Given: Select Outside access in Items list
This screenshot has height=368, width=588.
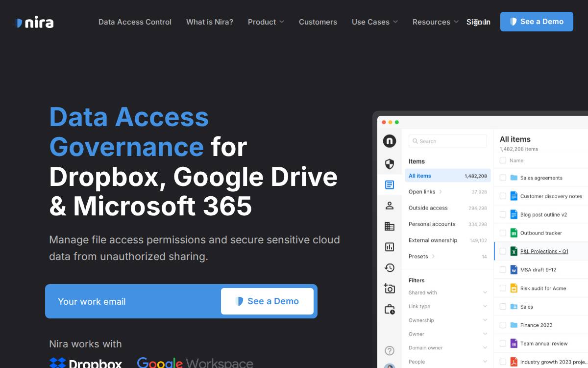Looking at the screenshot, I should tap(448, 208).
